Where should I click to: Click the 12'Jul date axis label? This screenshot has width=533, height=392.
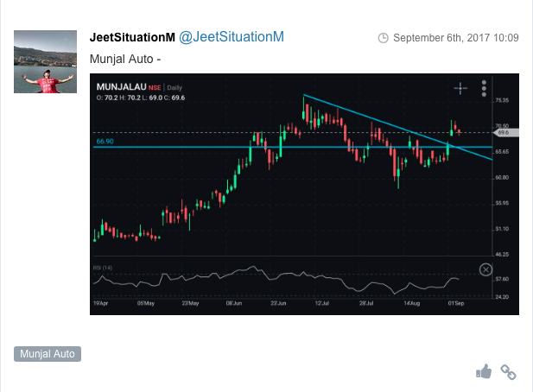[322, 303]
